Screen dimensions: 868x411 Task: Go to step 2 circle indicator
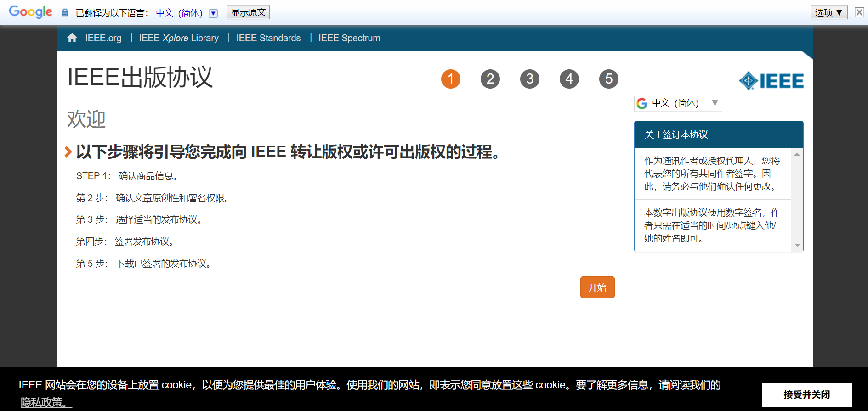490,79
